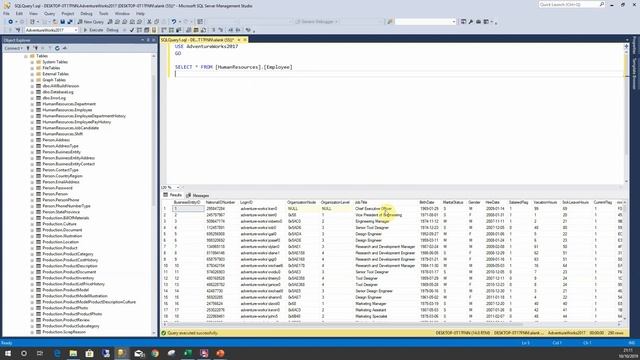Open File Explorer from taskbar
This screenshot has height=360, width=640.
click(73, 353)
